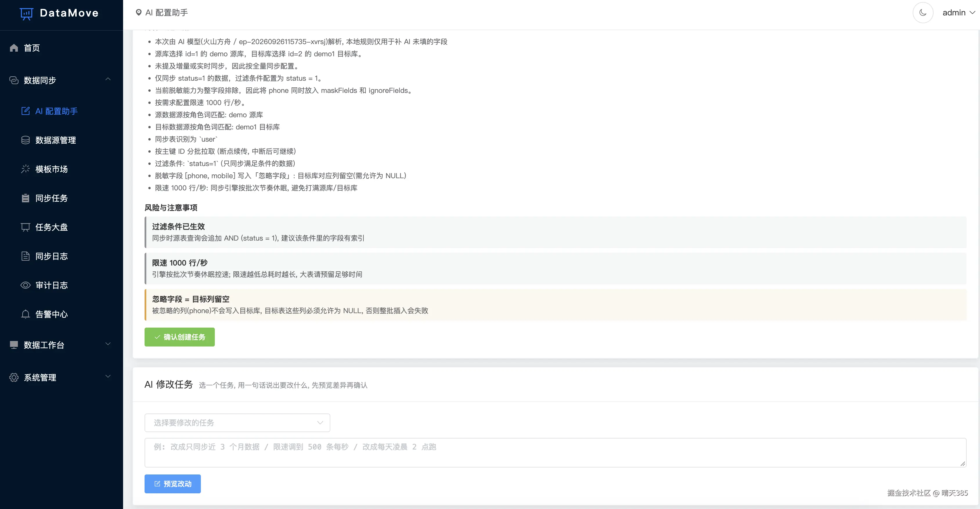Image resolution: width=980 pixels, height=509 pixels.
Task: Click the textarea resize handle corner
Action: [x=963, y=463]
